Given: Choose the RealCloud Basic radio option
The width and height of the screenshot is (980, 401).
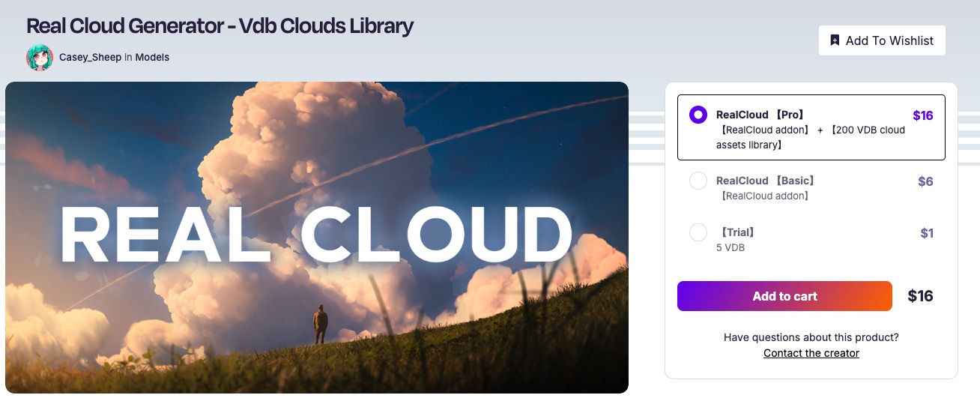Looking at the screenshot, I should click(698, 181).
